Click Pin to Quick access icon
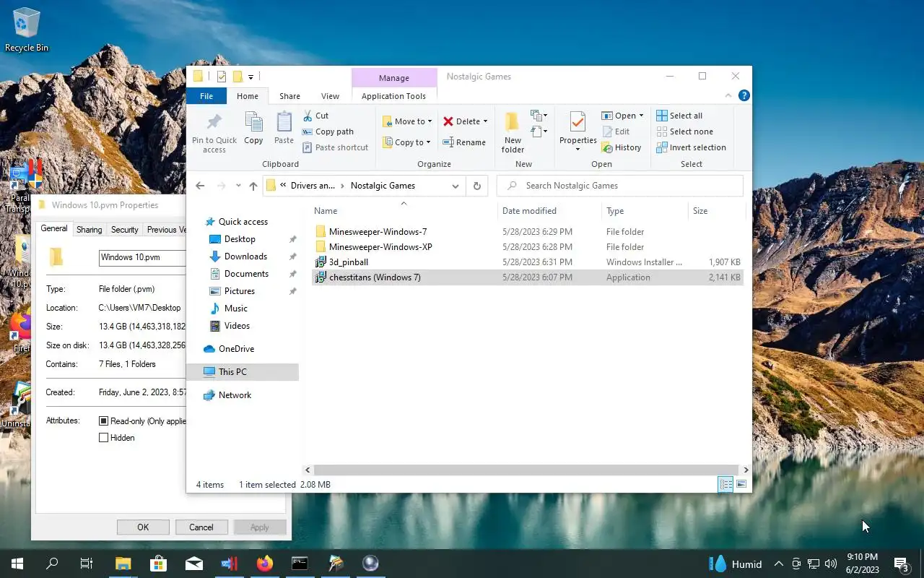Viewport: 924px width, 578px height. pos(214,133)
